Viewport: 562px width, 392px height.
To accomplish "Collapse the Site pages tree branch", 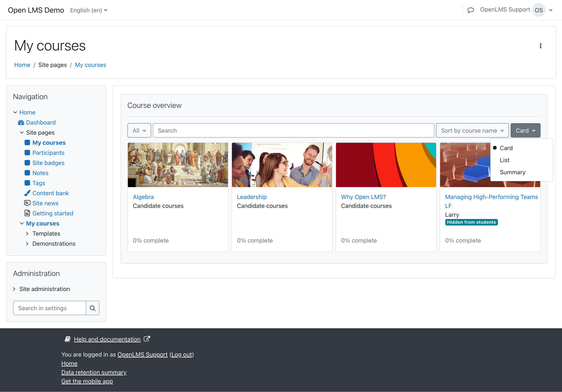I will (22, 132).
